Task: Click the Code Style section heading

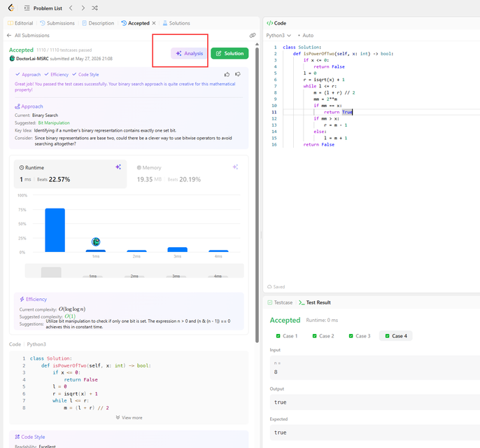Action: tap(30, 437)
